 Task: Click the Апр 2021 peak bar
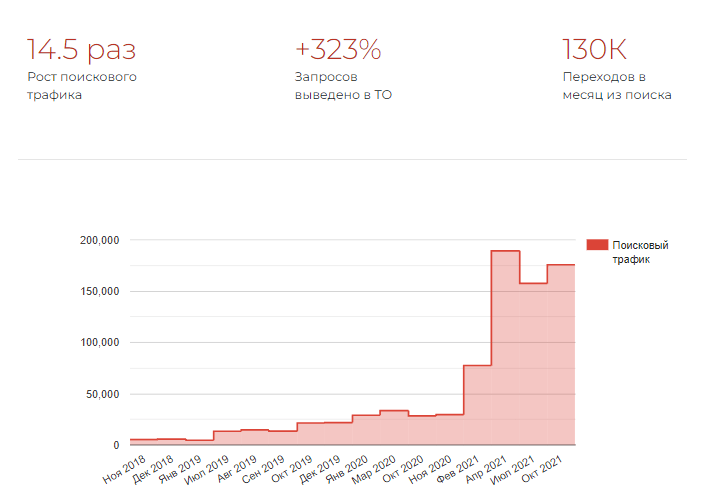pos(505,348)
